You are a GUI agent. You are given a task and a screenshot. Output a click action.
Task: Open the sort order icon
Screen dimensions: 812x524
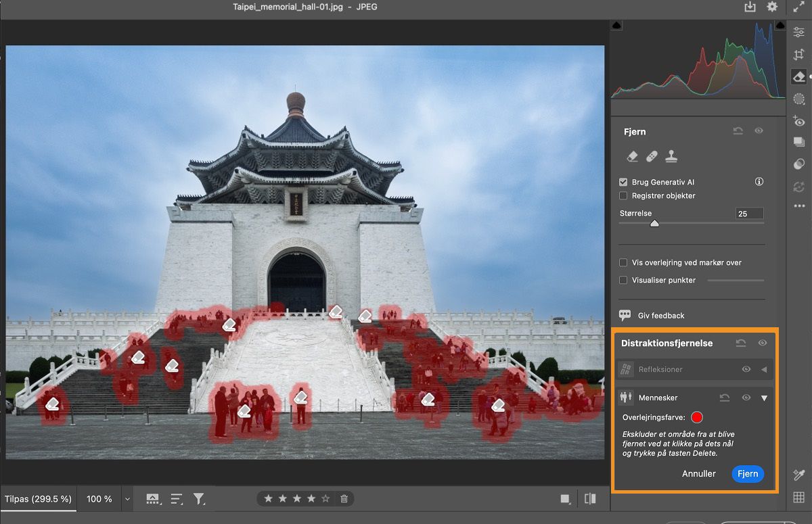177,499
